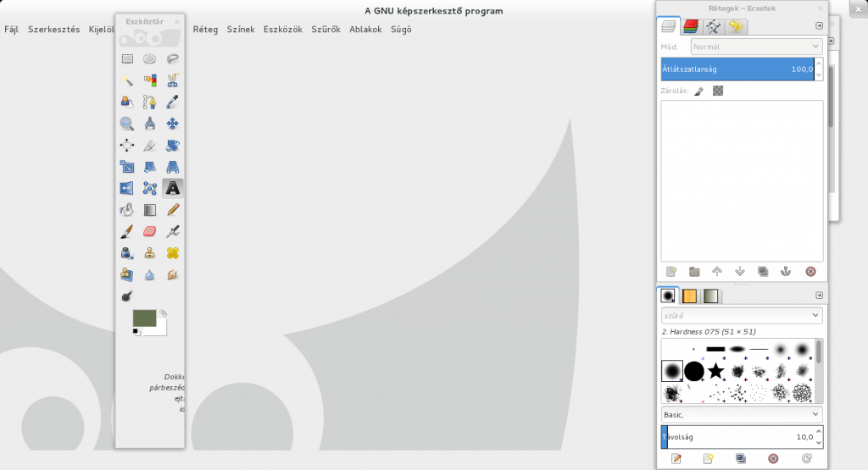Select the Eraser tool

pyautogui.click(x=149, y=231)
